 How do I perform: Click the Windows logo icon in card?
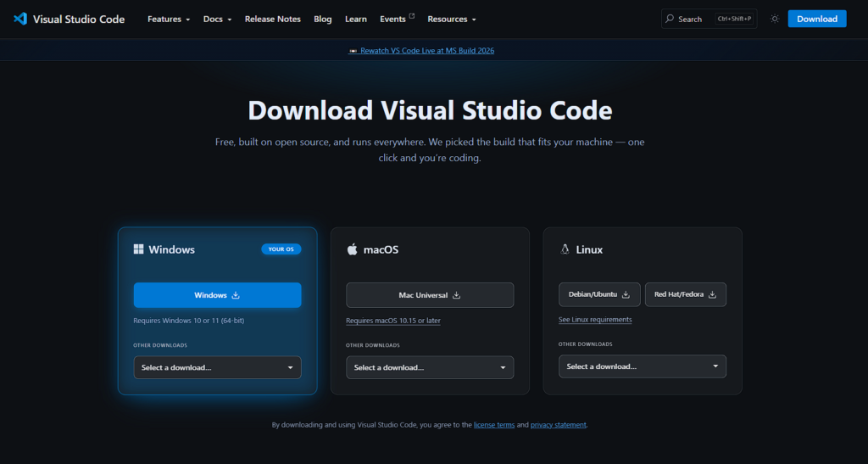pyautogui.click(x=138, y=249)
